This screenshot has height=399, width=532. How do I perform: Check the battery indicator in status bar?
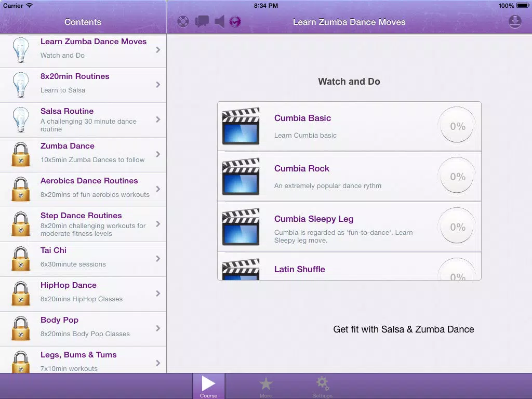[x=522, y=5]
